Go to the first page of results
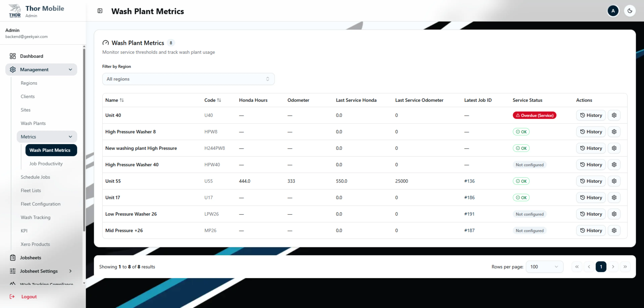 pos(577,267)
